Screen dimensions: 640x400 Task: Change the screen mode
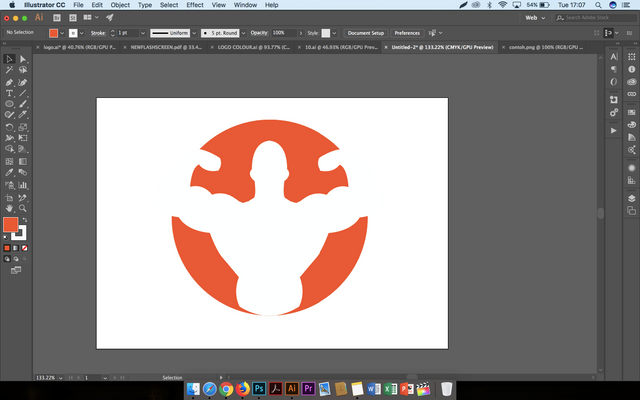[16, 270]
